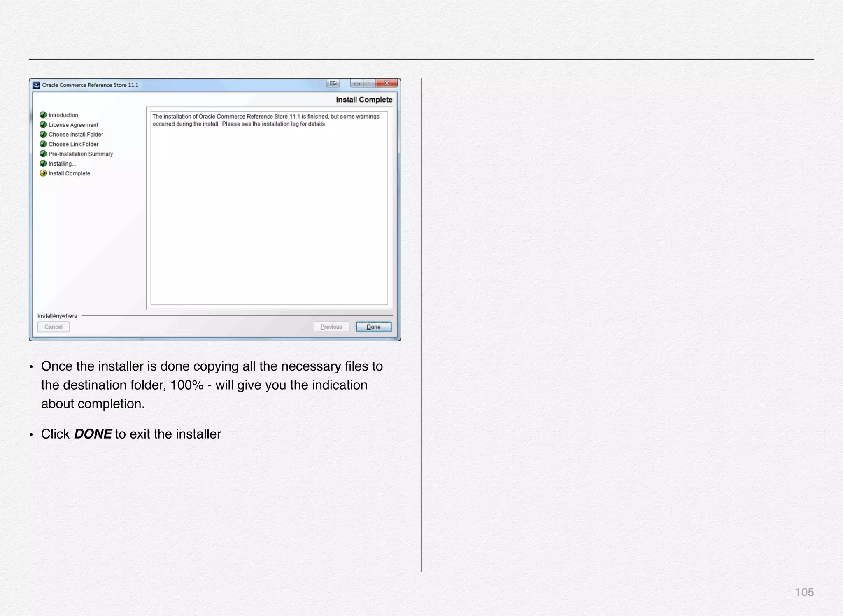Select the 'Install Complete' step label in list
This screenshot has height=616, width=843.
coord(69,173)
